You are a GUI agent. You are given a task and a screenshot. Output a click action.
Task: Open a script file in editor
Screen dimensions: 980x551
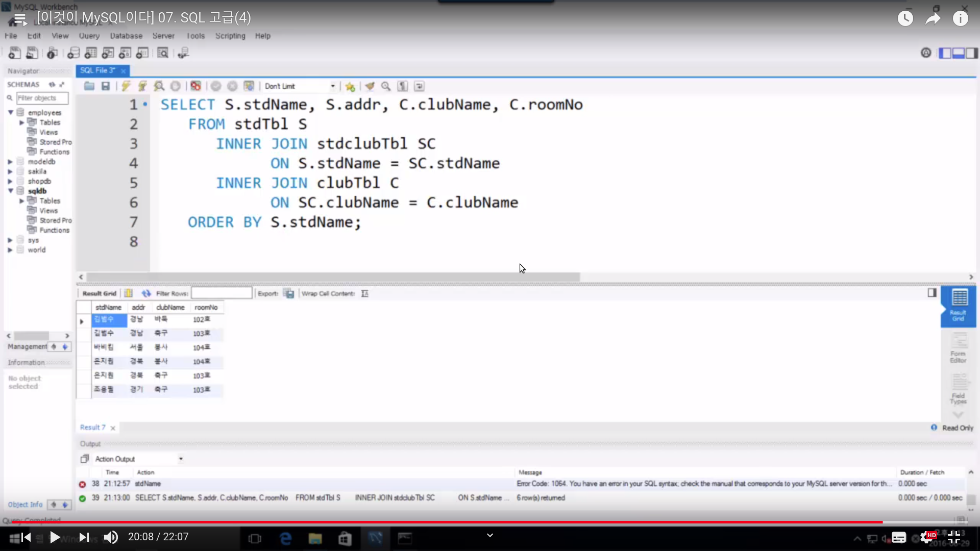(x=89, y=86)
